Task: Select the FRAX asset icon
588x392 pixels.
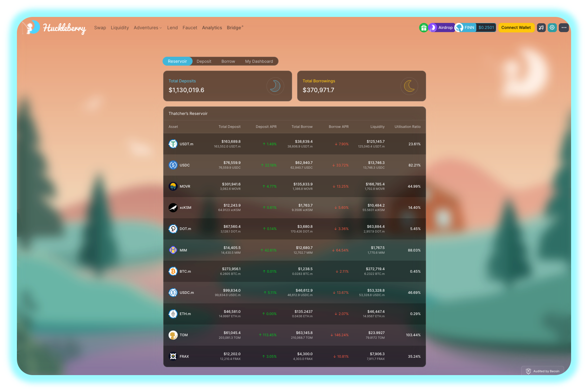Action: [x=173, y=356]
